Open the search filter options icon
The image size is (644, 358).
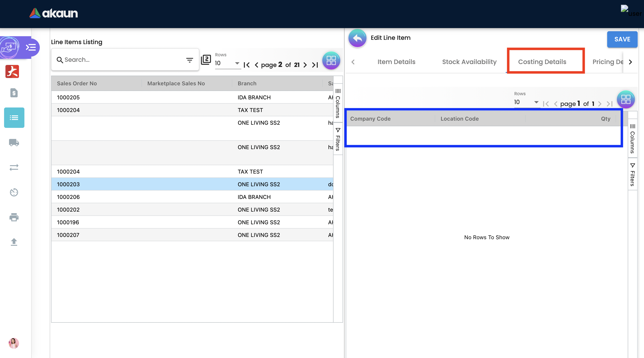tap(190, 60)
